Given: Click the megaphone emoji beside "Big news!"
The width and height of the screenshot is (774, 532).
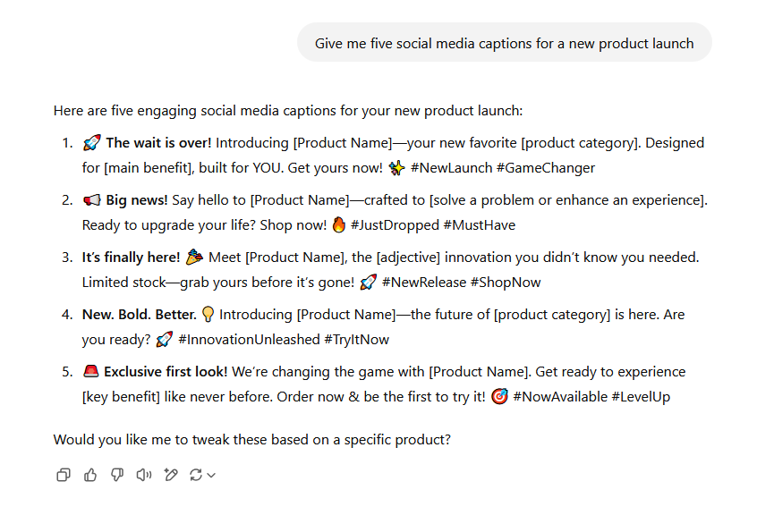Looking at the screenshot, I should (91, 200).
